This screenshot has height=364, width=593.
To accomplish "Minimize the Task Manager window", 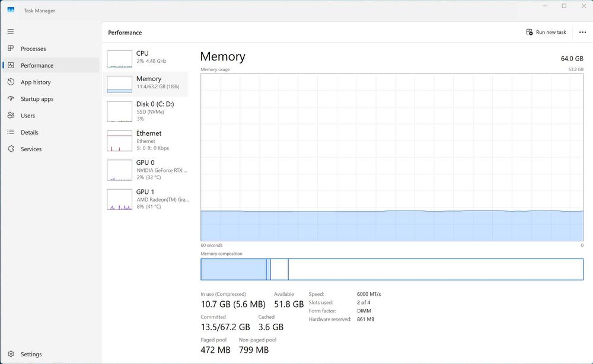I will coord(545,6).
